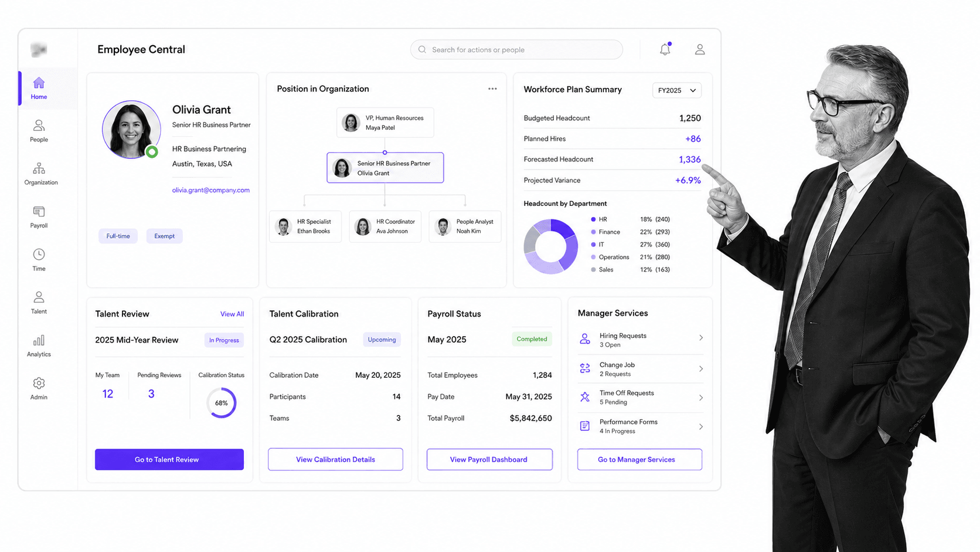The image size is (980, 552).
Task: Click the Hiring Requests person icon
Action: coord(585,339)
